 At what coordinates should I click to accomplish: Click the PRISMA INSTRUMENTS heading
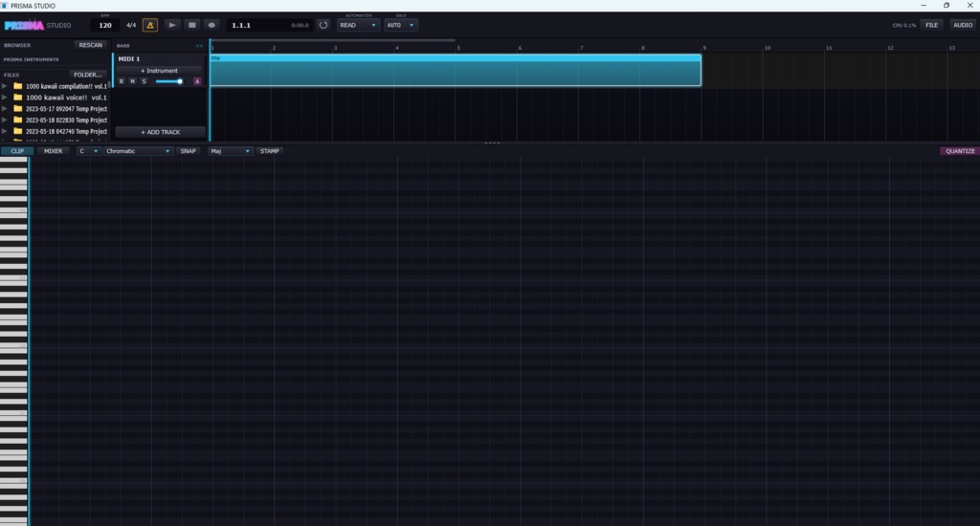[32, 59]
